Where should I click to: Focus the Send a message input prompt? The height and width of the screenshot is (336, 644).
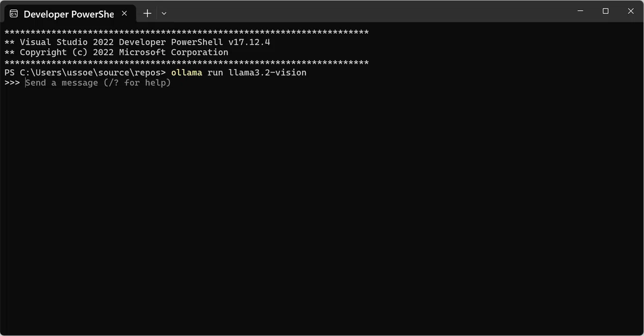[x=98, y=83]
